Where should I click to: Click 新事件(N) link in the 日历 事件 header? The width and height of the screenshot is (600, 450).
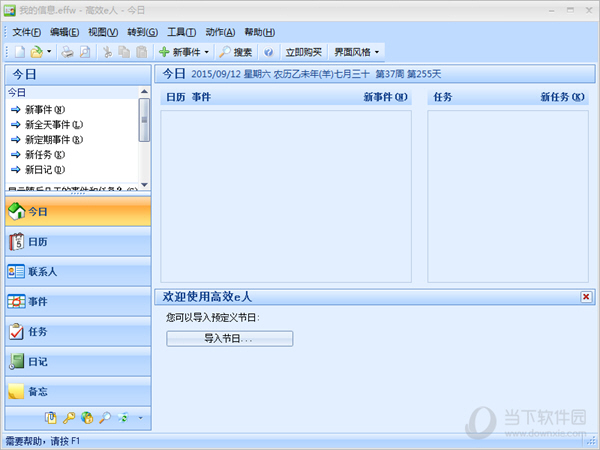385,97
